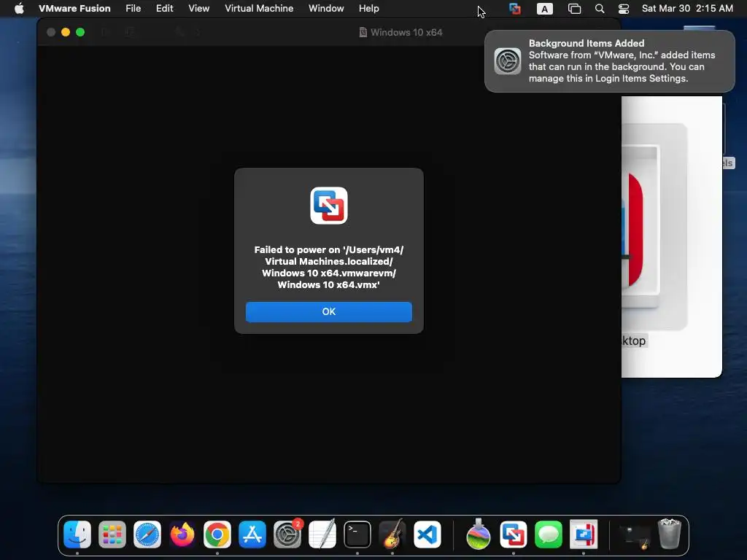This screenshot has width=747, height=560.
Task: Open Google Chrome in the Dock
Action: coord(217,534)
